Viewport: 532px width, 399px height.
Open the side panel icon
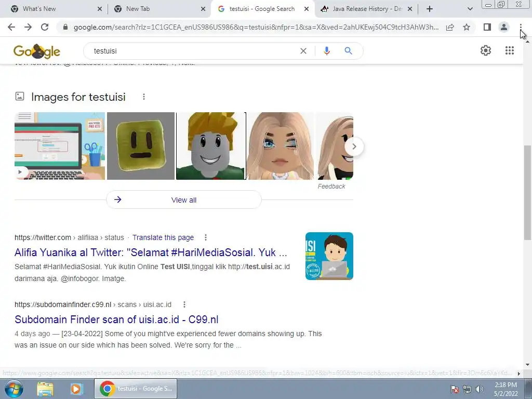click(x=487, y=27)
